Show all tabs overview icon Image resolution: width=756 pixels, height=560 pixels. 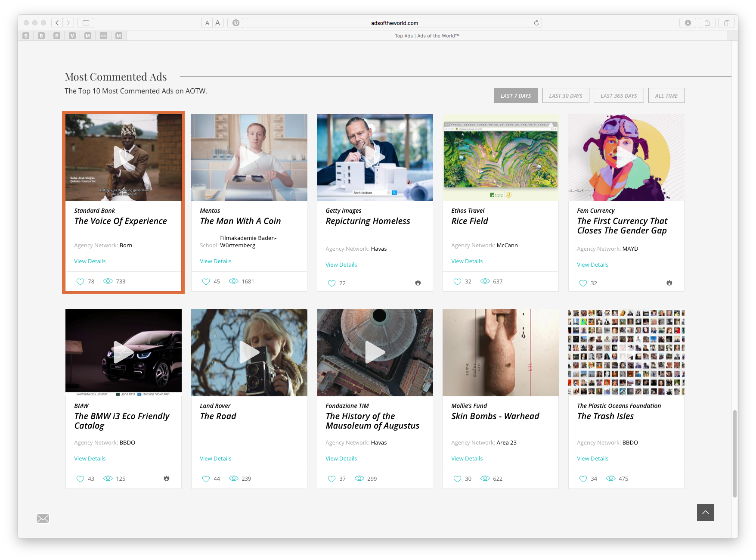click(726, 23)
